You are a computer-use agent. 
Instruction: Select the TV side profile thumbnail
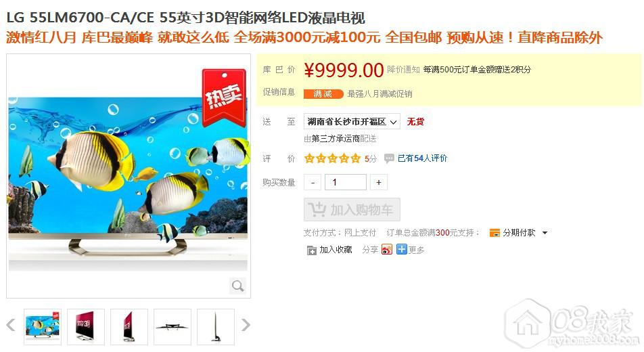[216, 326]
